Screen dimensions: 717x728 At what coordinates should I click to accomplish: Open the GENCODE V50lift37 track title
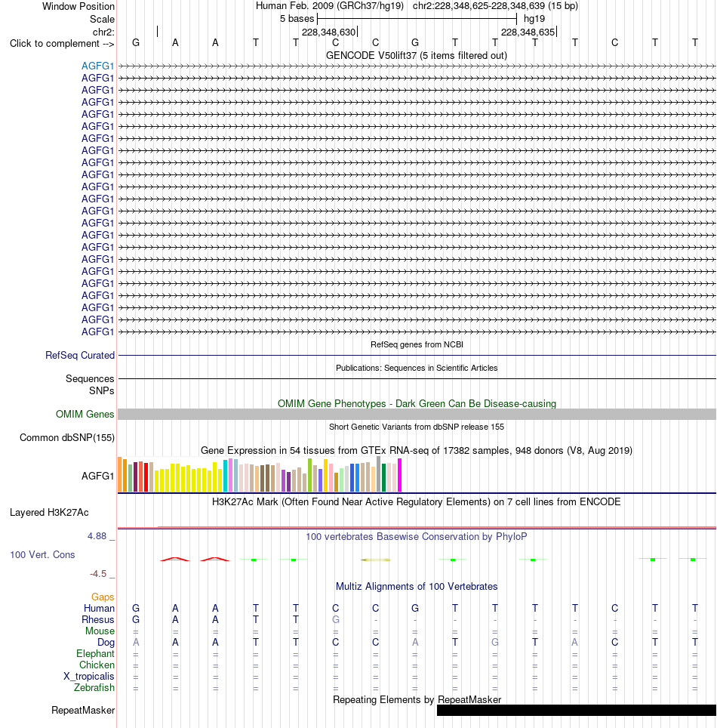417,55
